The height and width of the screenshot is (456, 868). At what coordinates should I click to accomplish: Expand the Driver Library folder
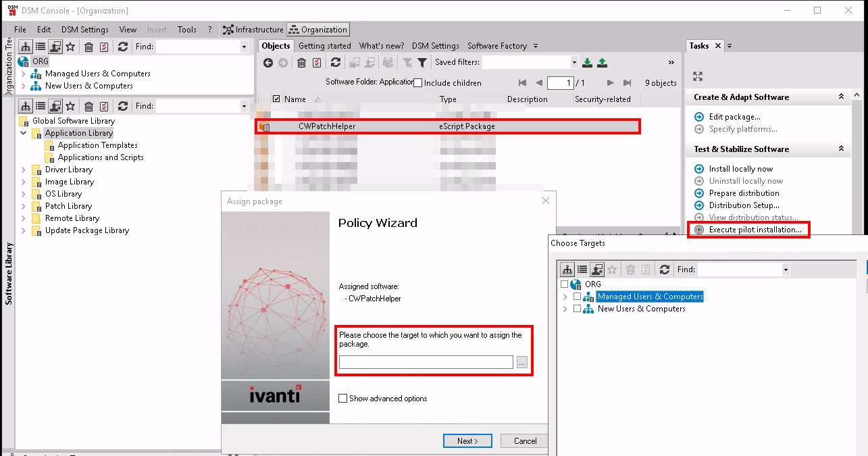click(x=24, y=170)
